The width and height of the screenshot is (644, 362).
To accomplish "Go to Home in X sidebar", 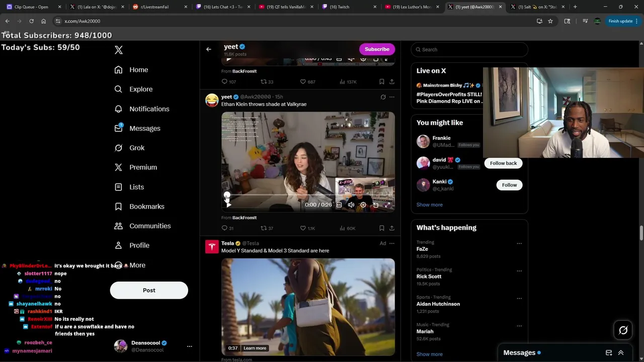I will pyautogui.click(x=131, y=70).
